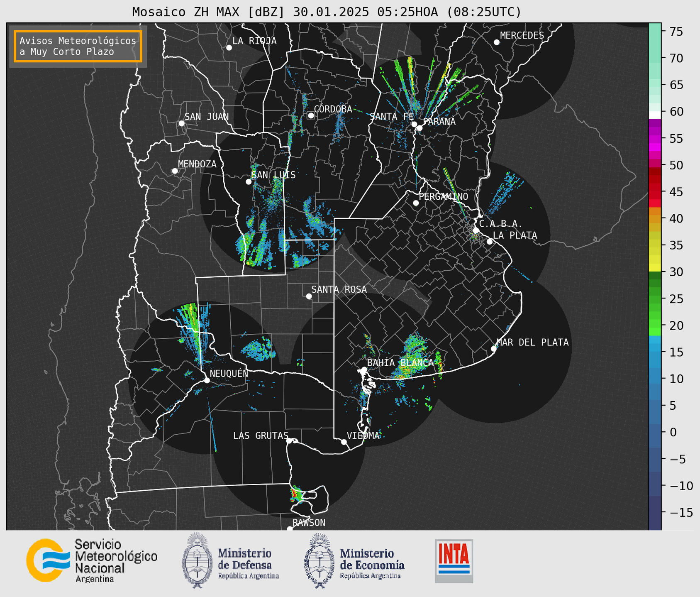Click the 30 dBZ tick label on scale
Viewport: 700px width, 597px height.
pyautogui.click(x=676, y=272)
